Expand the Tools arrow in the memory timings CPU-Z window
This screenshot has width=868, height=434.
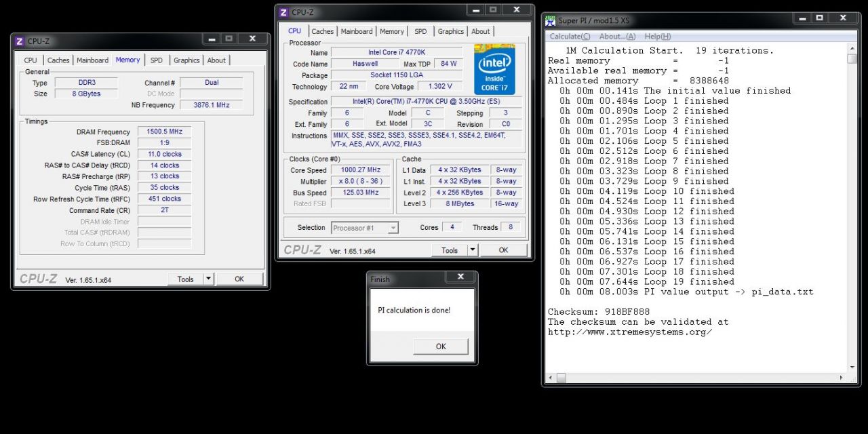click(x=208, y=279)
